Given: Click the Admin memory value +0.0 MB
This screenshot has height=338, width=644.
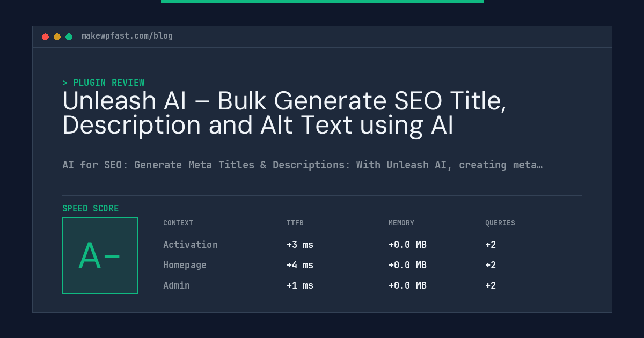Looking at the screenshot, I should [407, 285].
